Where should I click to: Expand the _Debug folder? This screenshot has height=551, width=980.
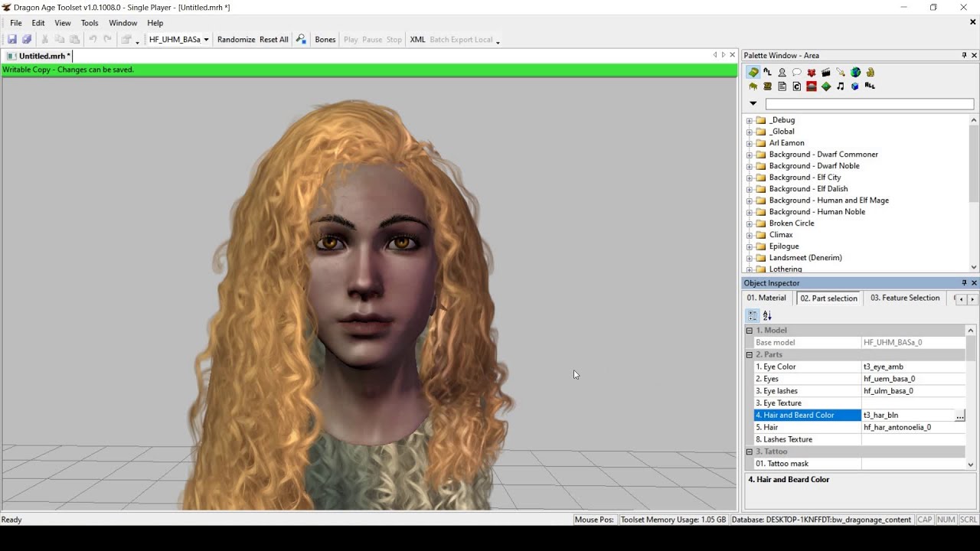pos(750,120)
